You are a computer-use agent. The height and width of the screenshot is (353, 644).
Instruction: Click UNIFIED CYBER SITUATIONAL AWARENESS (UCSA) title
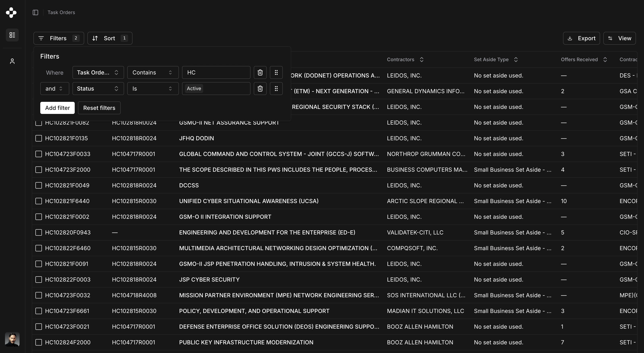click(249, 201)
